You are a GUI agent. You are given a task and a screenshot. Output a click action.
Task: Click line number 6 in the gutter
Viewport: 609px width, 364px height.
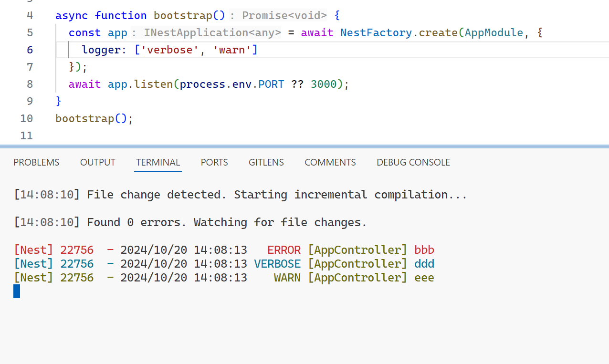(30, 50)
